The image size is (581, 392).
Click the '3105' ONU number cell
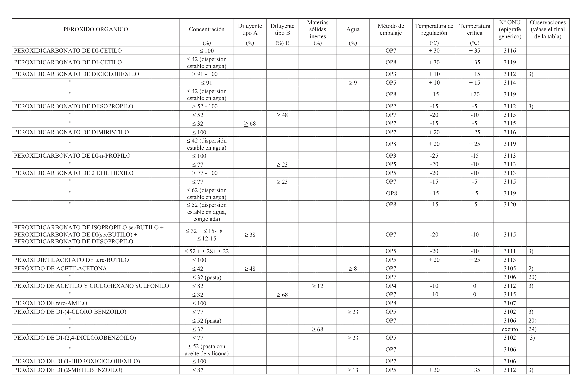pos(510,269)
